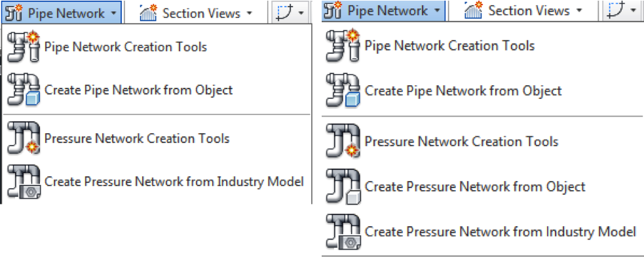The image size is (644, 257).
Task: Click Create Pressure Network from Object icon
Action: click(x=343, y=187)
